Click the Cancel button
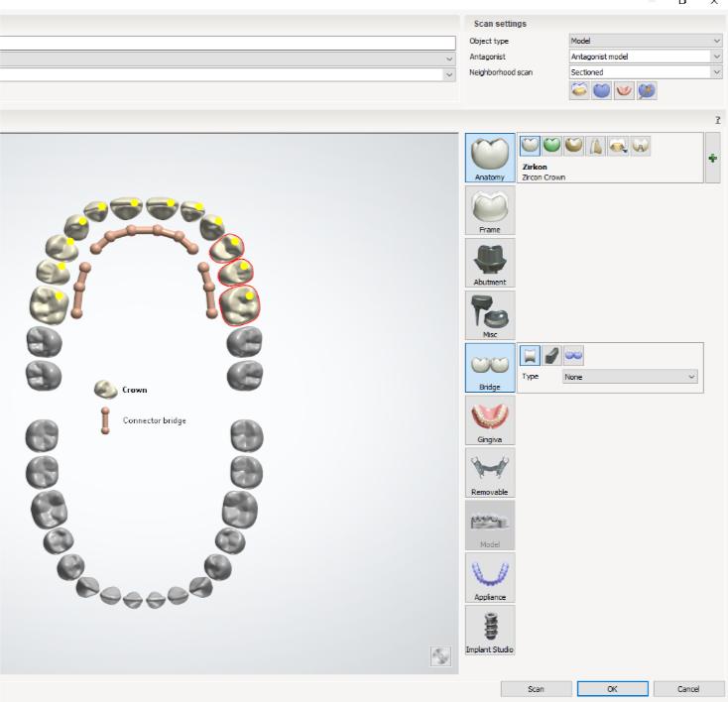Image resolution: width=728 pixels, height=702 pixels. click(688, 689)
